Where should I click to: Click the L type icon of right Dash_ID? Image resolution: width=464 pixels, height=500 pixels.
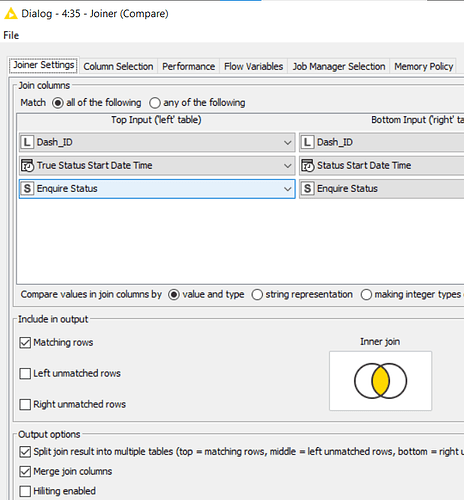307,142
